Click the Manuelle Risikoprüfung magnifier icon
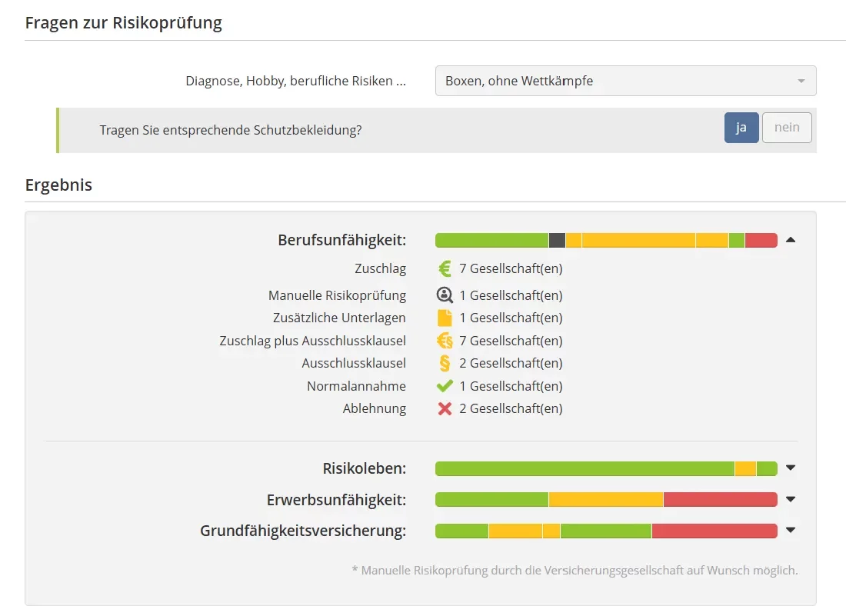The image size is (846, 616). 445,295
